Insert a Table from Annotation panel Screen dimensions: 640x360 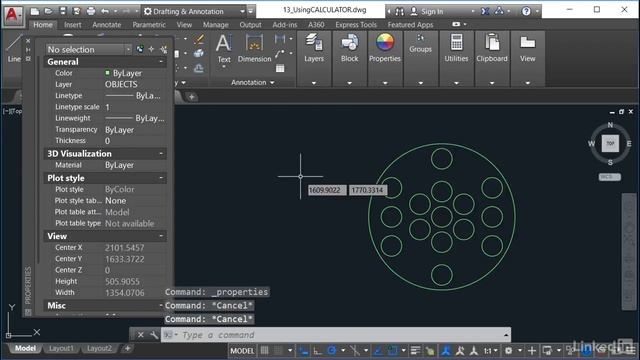click(280, 68)
